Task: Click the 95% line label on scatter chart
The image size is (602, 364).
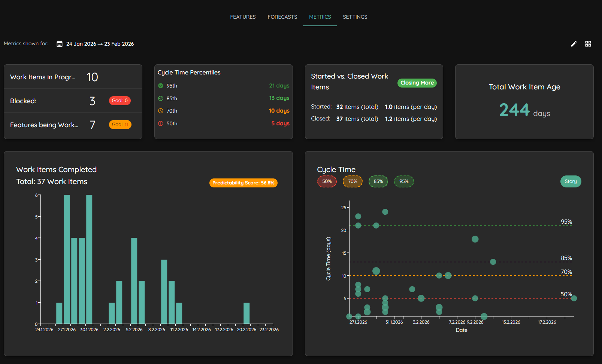Action: pyautogui.click(x=566, y=222)
